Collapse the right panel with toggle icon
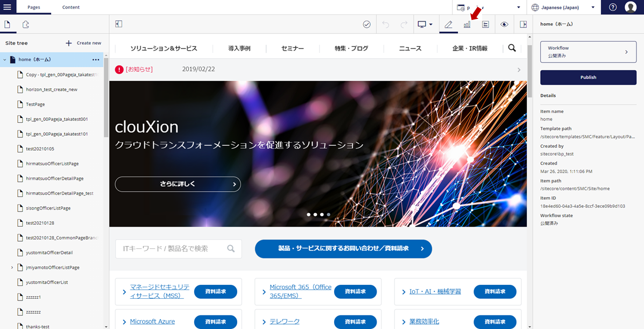644x329 pixels. coord(523,25)
